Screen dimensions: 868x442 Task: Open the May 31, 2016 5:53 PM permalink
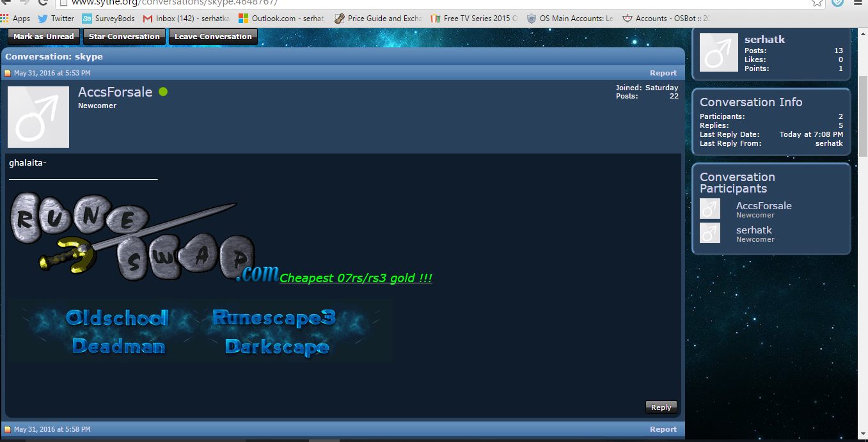tap(52, 73)
